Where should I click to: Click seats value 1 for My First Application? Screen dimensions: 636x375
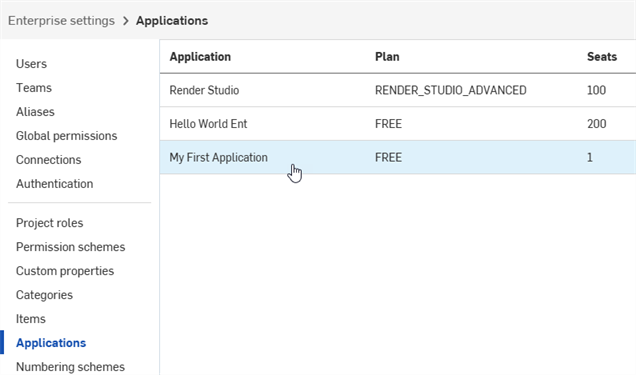tap(590, 157)
